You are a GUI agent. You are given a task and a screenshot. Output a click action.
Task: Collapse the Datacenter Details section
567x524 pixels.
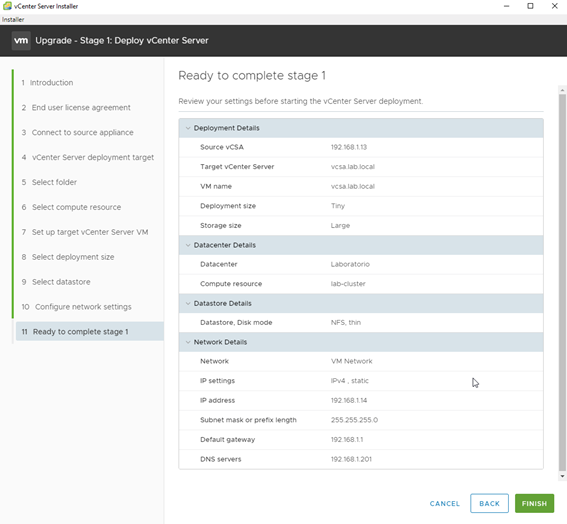(188, 245)
